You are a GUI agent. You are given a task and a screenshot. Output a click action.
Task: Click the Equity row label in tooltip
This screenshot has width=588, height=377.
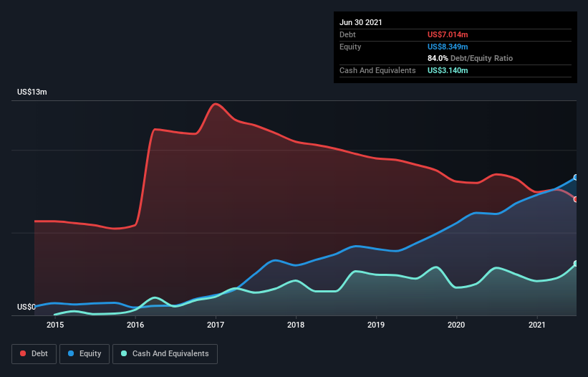click(x=350, y=47)
